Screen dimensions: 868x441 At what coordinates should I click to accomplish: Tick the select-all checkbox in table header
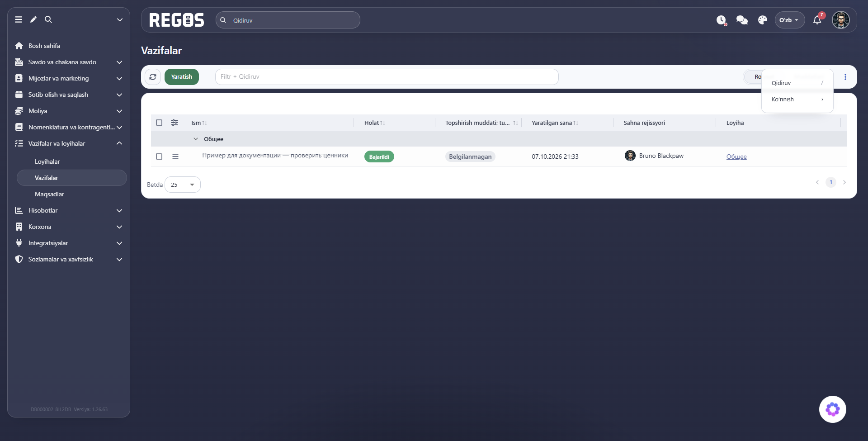tap(159, 123)
